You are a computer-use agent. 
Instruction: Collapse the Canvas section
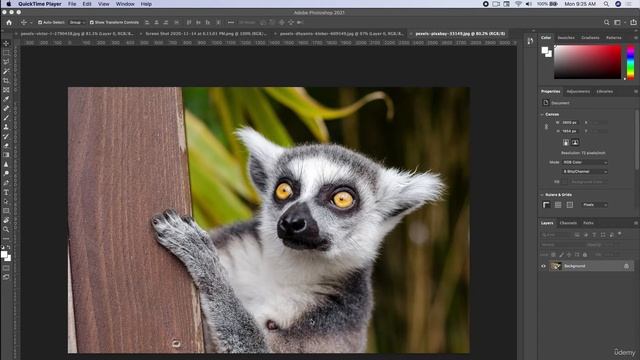click(542, 115)
